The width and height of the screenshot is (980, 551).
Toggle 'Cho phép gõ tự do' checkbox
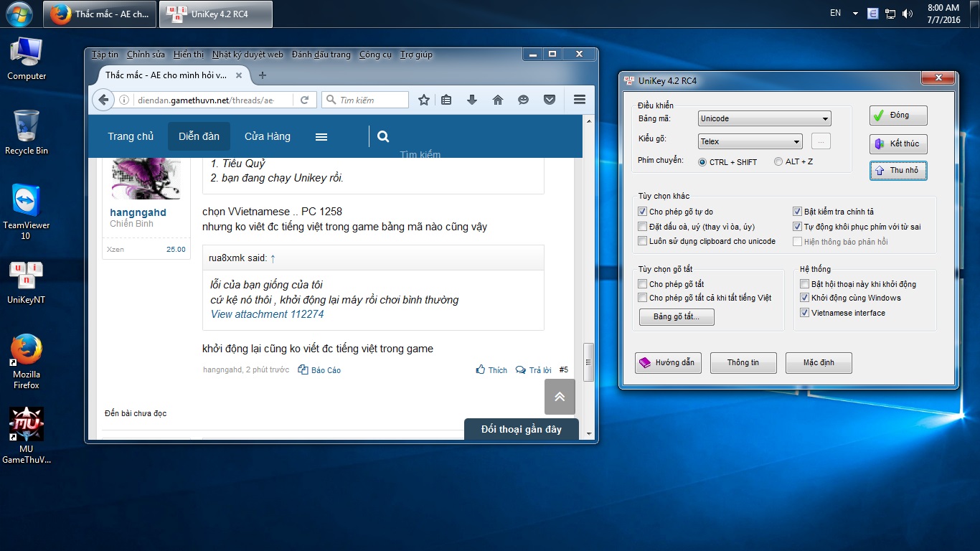point(642,212)
